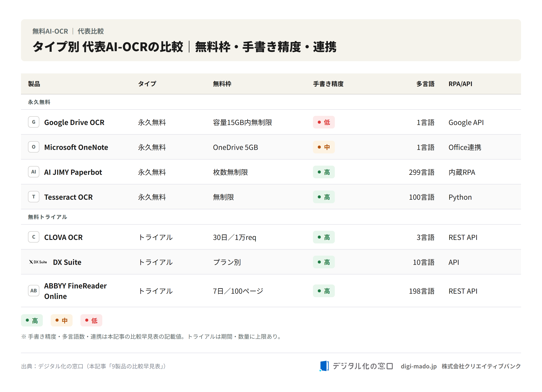Click 永久無料 type in the Tesseract OCR row

click(x=152, y=197)
